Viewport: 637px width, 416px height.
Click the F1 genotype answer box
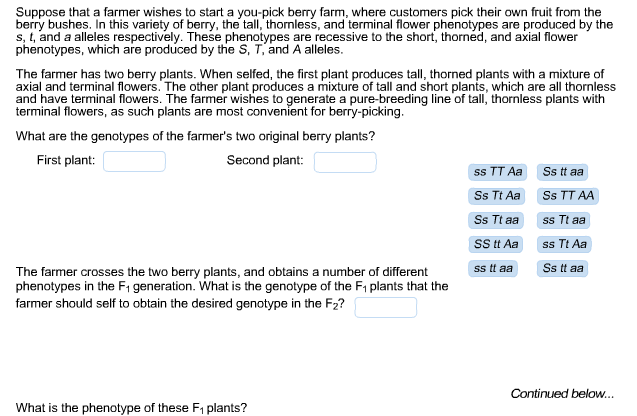click(386, 307)
